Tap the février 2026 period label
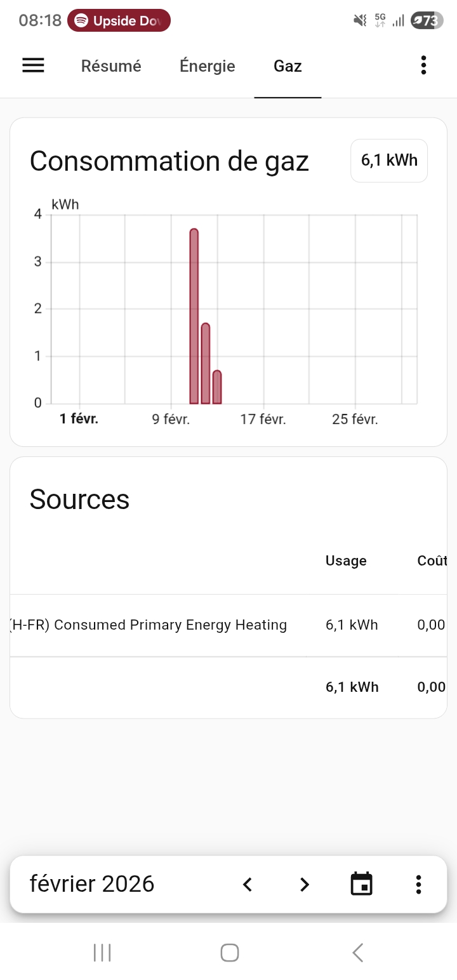The width and height of the screenshot is (457, 980). coord(92,884)
